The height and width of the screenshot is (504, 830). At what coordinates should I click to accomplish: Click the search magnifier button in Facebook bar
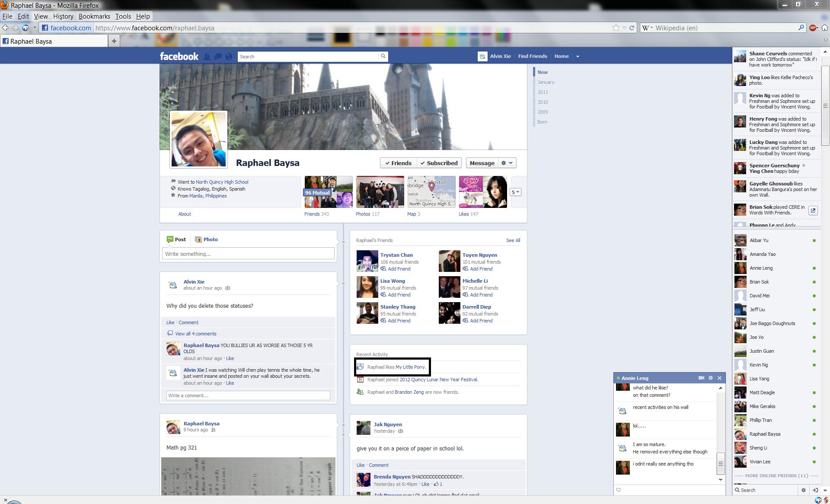point(383,56)
